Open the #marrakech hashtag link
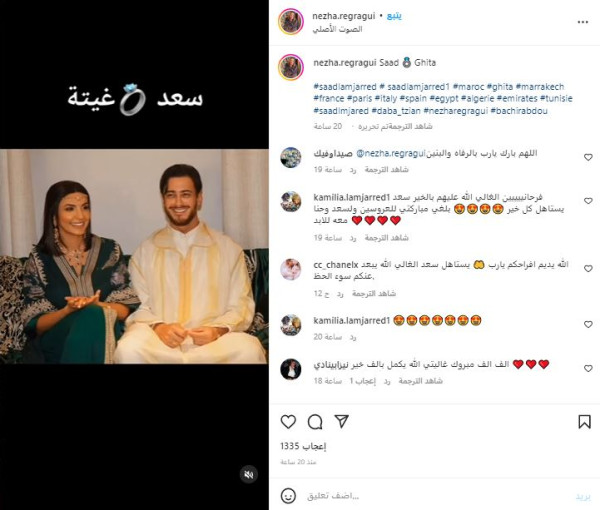Image resolution: width=600 pixels, height=510 pixels. click(540, 87)
